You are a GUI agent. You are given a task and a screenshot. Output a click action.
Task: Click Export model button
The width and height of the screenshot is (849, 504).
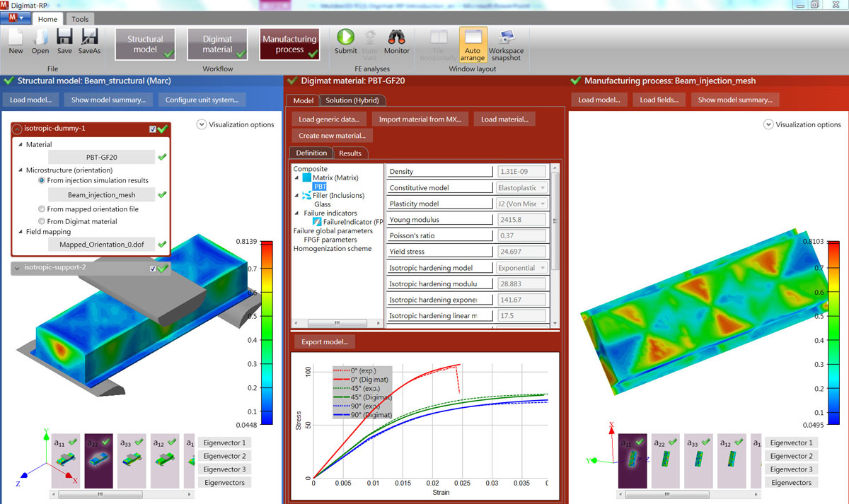tap(325, 342)
